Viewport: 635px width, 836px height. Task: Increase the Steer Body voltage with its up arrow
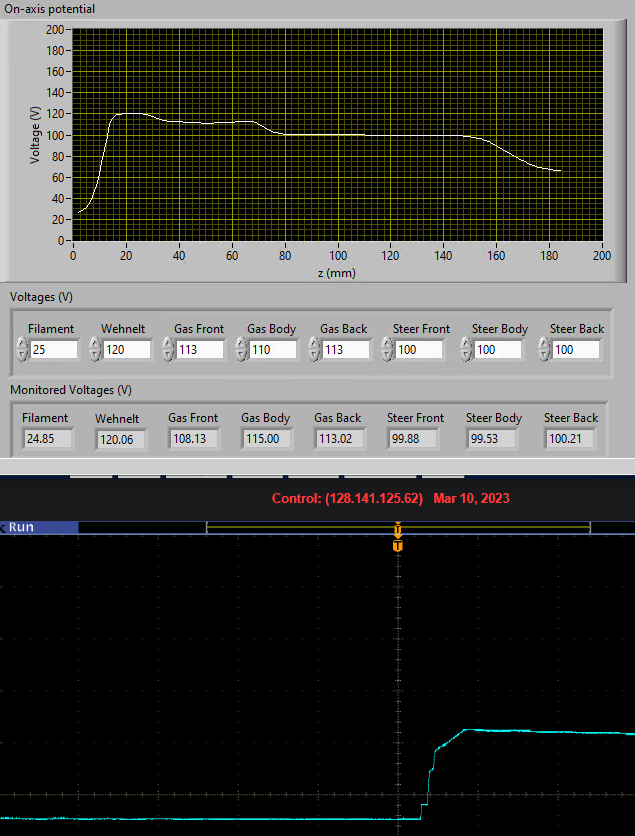click(x=465, y=344)
